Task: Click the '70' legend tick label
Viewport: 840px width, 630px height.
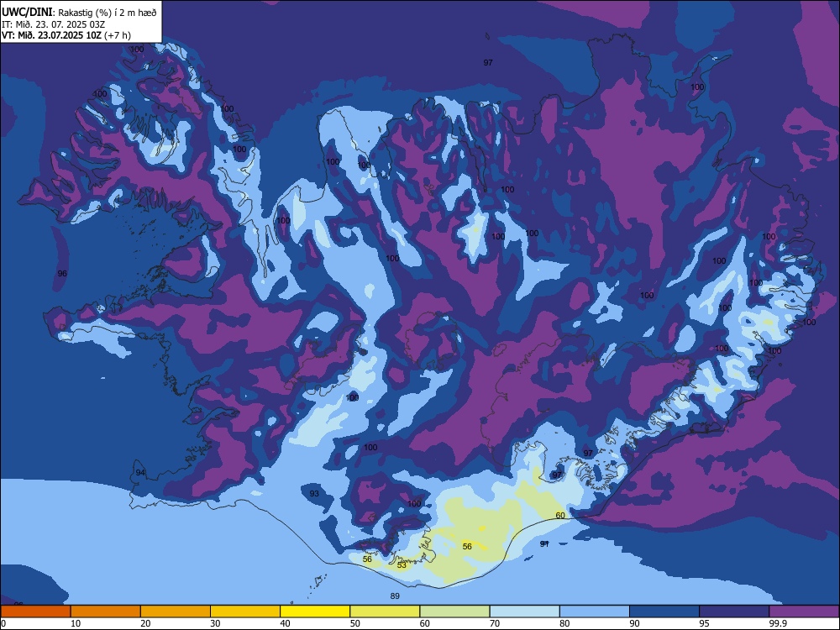Action: coord(495,623)
